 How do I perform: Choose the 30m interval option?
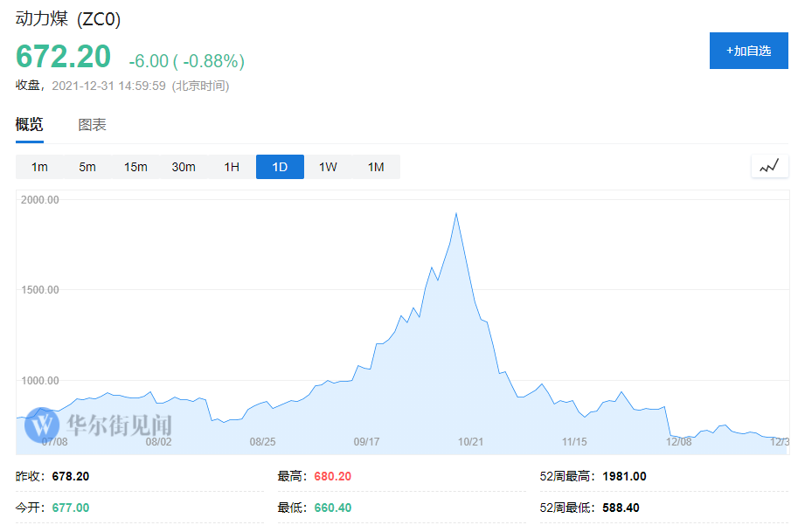[184, 167]
